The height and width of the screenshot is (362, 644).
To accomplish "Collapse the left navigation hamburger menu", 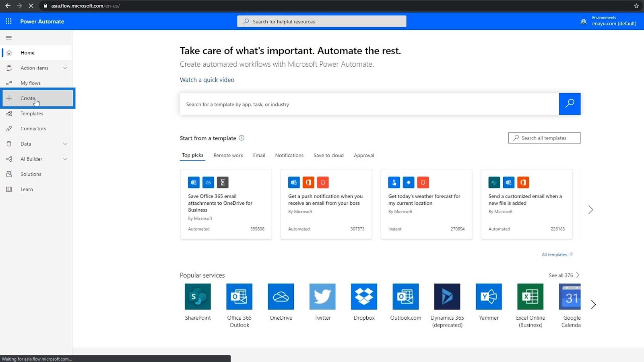I will point(8,38).
